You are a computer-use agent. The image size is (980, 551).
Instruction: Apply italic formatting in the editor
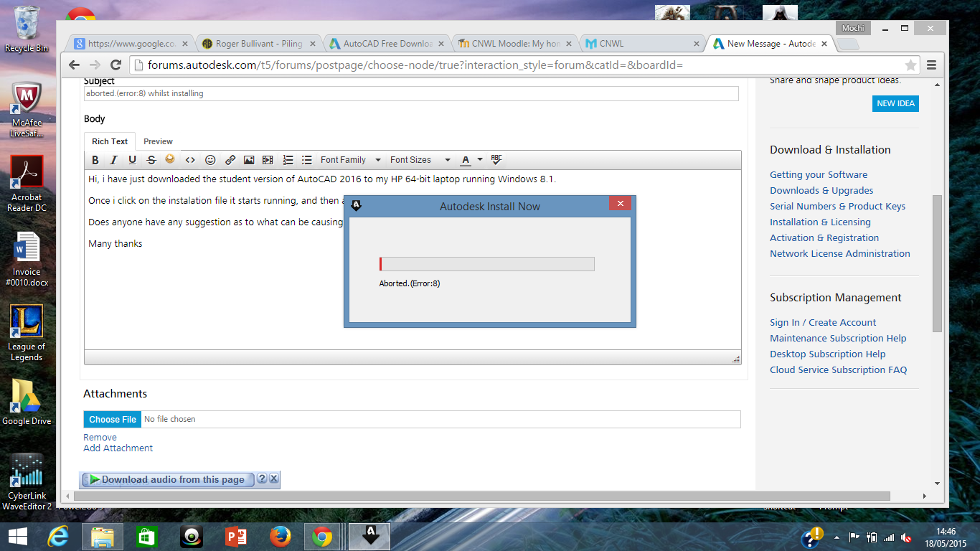pos(113,160)
